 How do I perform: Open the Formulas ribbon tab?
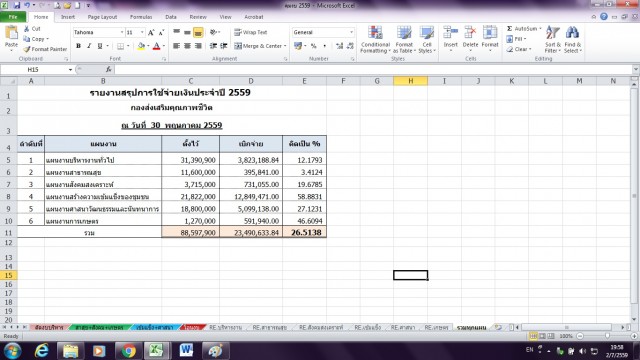(141, 17)
